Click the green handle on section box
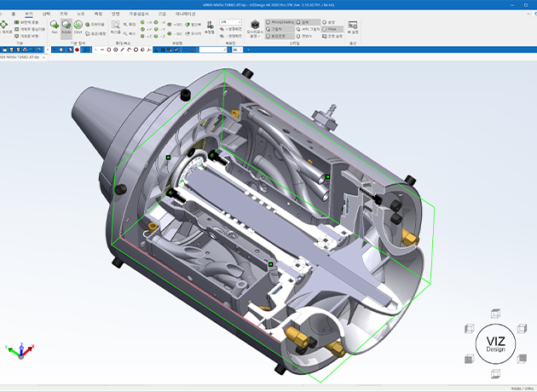Viewport: 537px width, 392px height. (169, 158)
